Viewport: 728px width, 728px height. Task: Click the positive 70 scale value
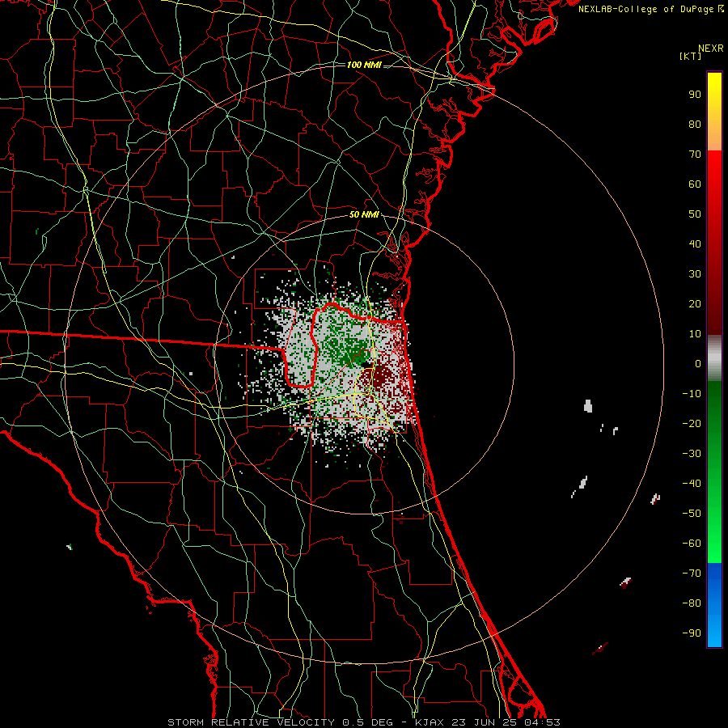coord(695,154)
